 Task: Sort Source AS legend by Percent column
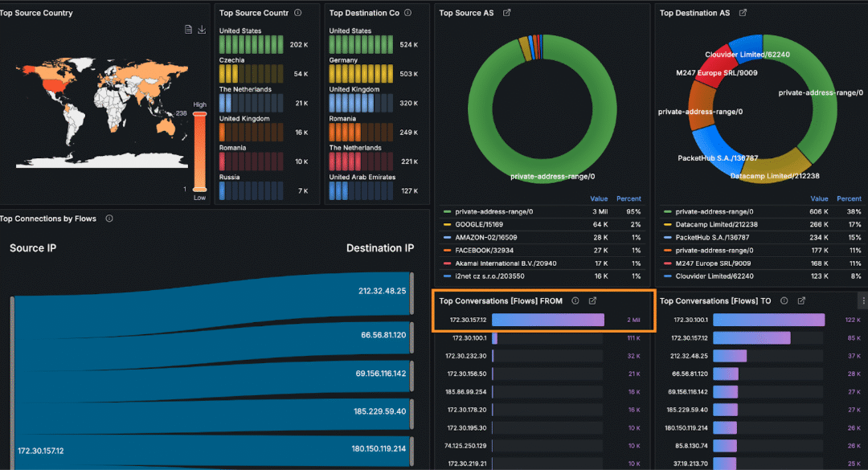pos(628,198)
